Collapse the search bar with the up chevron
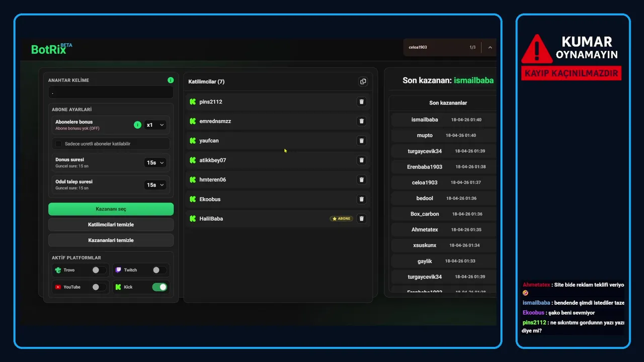 click(490, 47)
